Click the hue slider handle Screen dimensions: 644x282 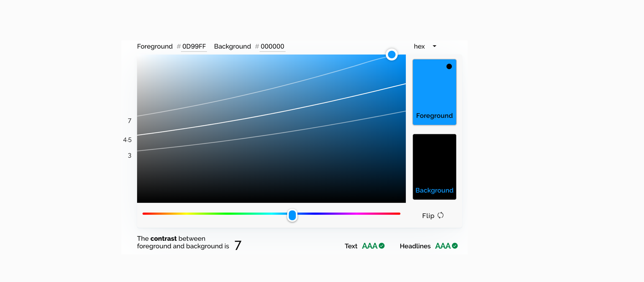tap(292, 215)
